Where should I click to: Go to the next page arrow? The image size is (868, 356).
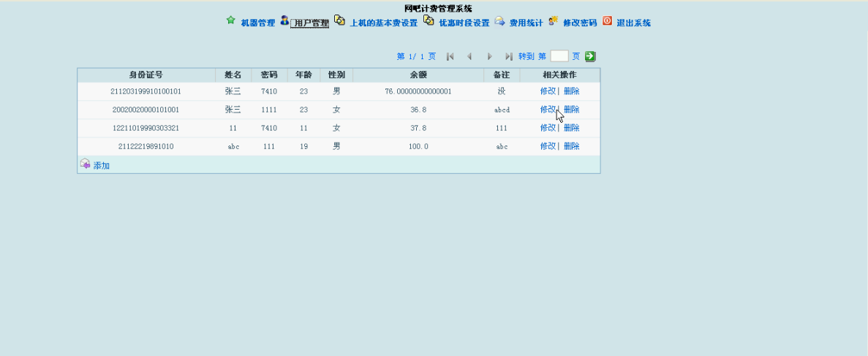489,56
